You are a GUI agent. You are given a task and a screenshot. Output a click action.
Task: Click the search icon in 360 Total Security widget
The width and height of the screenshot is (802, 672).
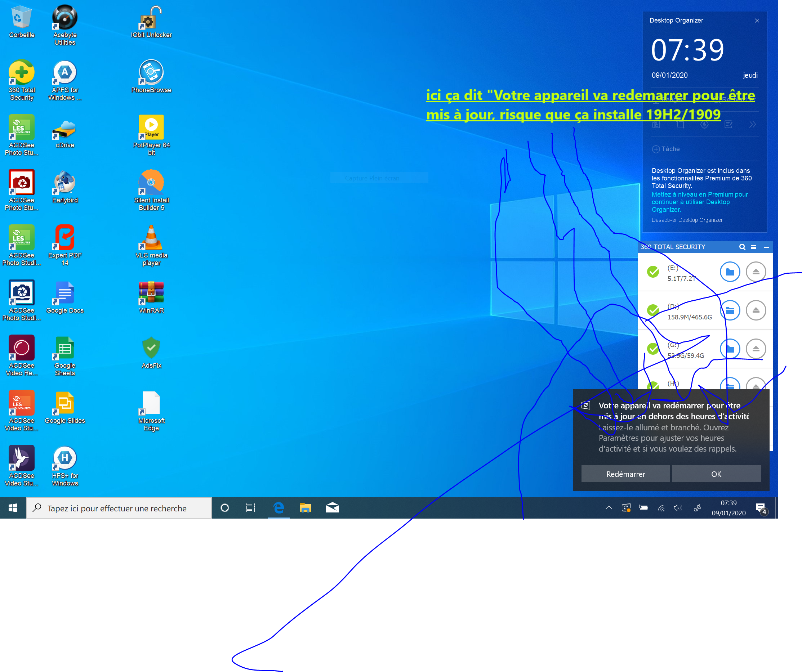742,247
